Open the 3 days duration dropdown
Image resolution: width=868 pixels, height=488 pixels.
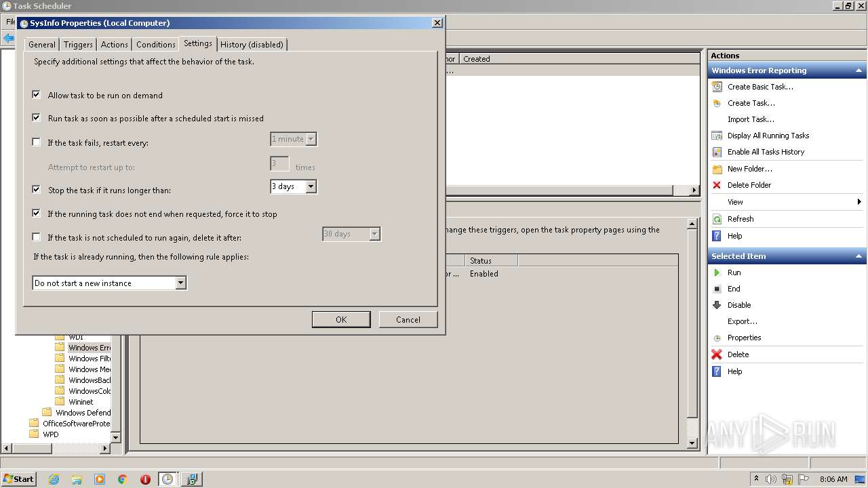(311, 186)
